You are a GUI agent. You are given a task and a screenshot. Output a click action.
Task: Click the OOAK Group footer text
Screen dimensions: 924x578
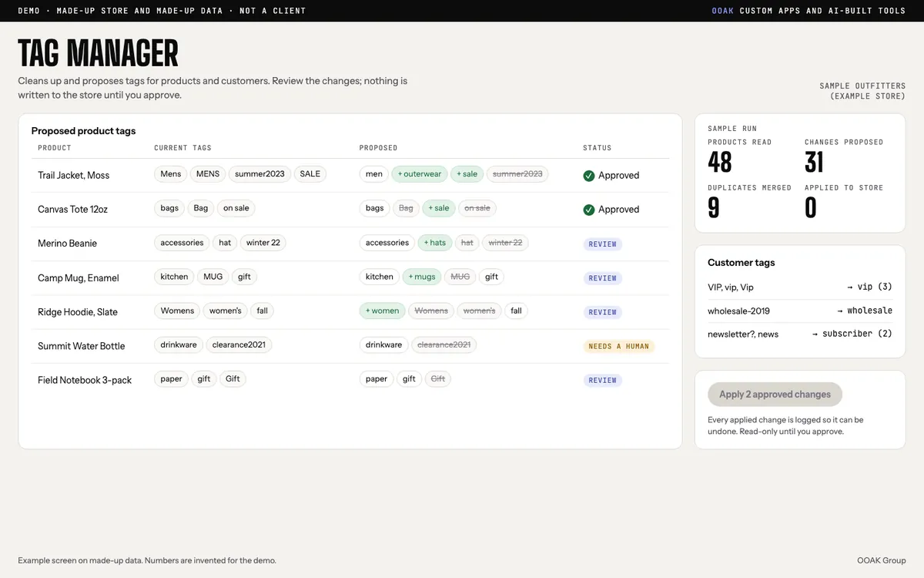[881, 560]
